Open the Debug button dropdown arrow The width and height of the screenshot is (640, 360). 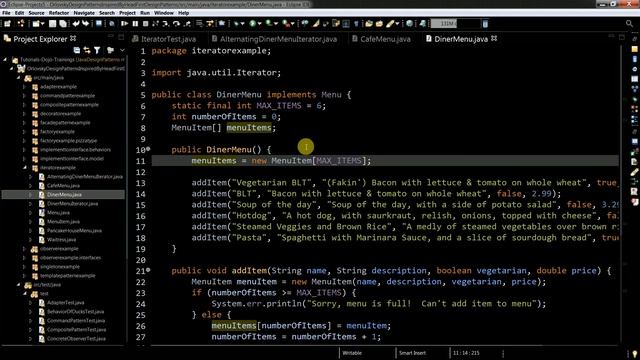242,24
